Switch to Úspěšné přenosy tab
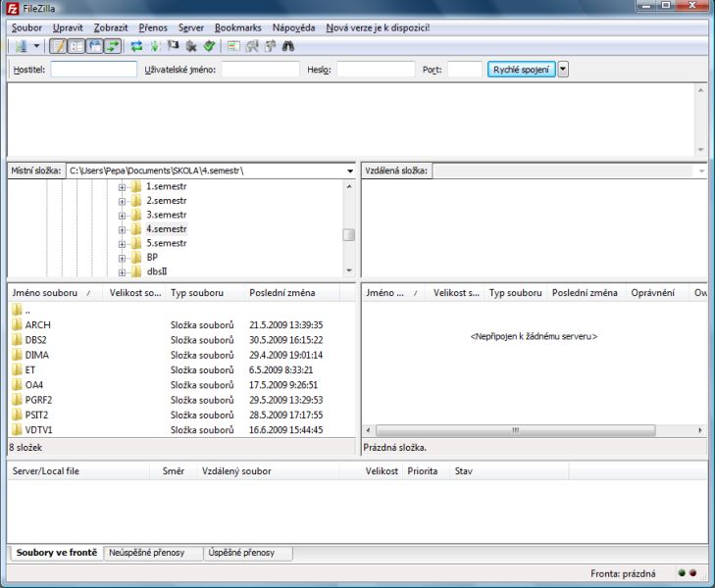This screenshot has height=588, width=715. pos(248,553)
